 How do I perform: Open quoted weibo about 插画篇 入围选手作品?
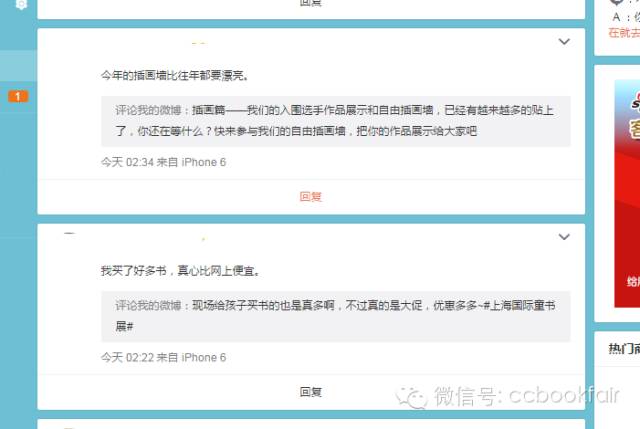(x=334, y=121)
